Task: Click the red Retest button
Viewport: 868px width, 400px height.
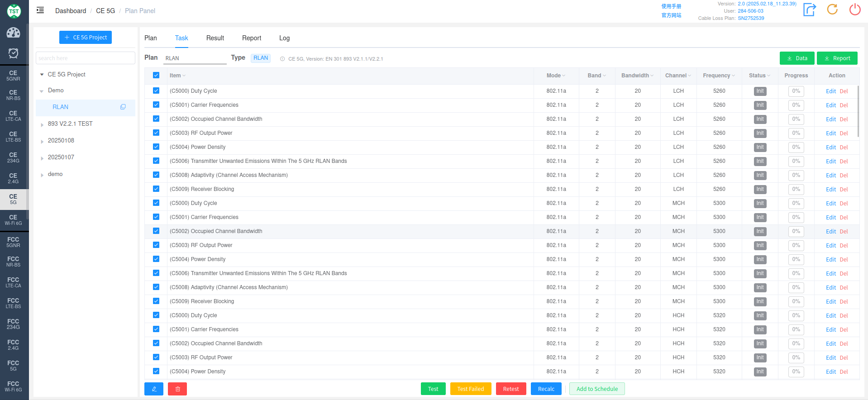Action: pyautogui.click(x=511, y=389)
